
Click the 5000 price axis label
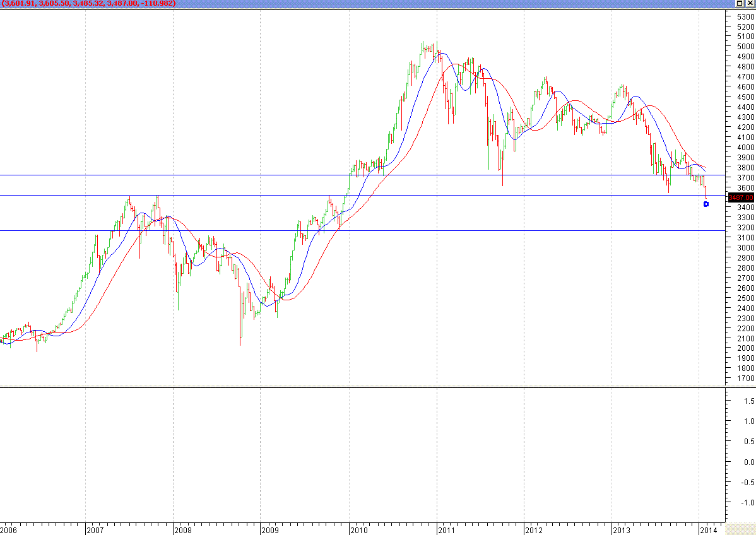pos(745,47)
